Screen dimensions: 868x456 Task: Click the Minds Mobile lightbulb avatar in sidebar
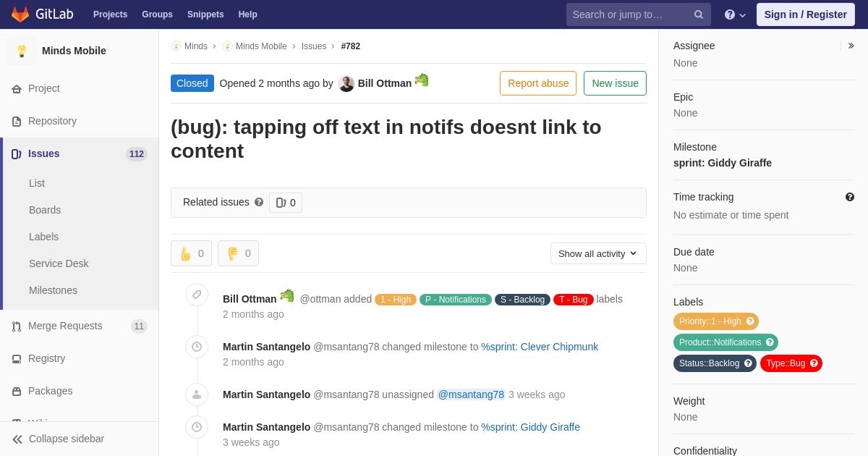pos(22,51)
